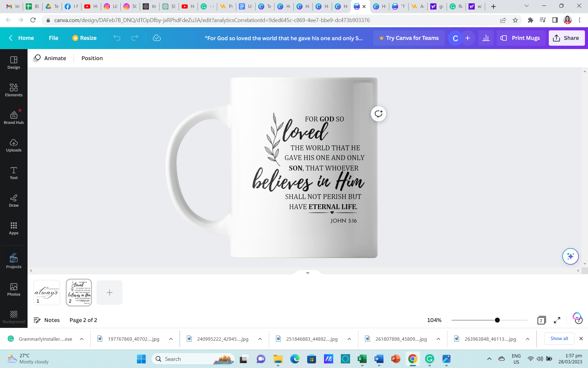Expand options for GrammarlyInstaller download
The image size is (588, 368).
(x=82, y=339)
